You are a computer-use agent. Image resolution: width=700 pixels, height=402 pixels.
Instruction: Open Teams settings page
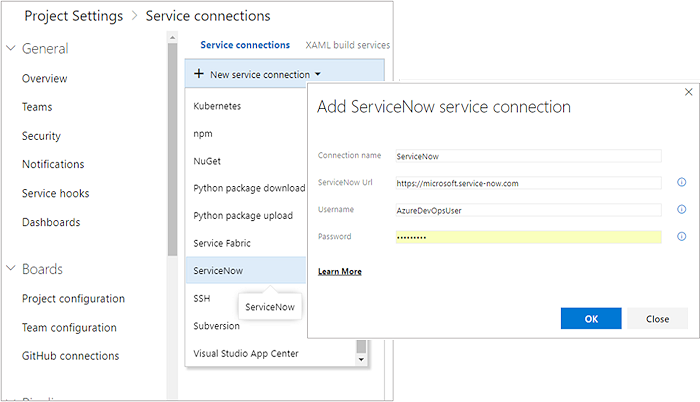37,107
